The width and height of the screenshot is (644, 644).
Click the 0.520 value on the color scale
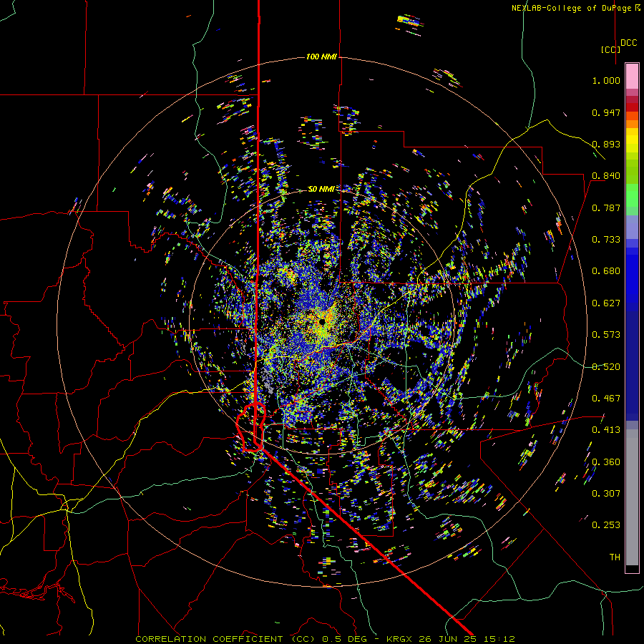pyautogui.click(x=606, y=367)
